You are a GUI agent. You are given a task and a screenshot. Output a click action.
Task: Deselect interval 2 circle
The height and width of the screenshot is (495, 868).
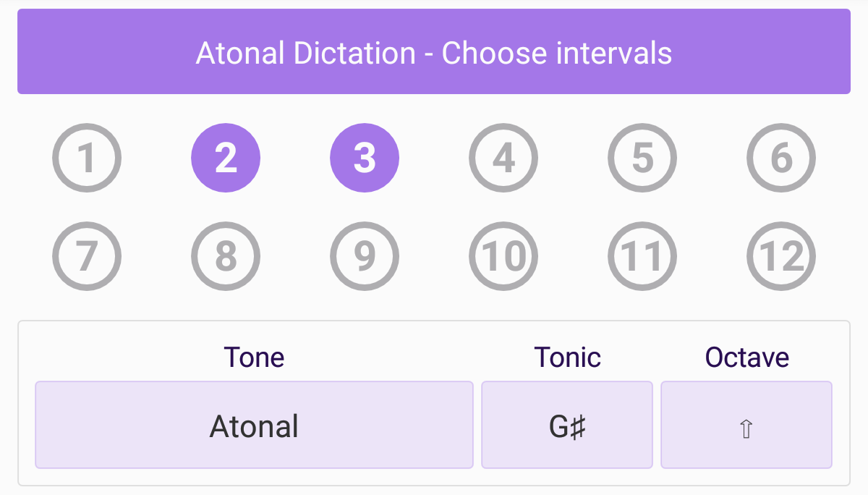(x=226, y=158)
